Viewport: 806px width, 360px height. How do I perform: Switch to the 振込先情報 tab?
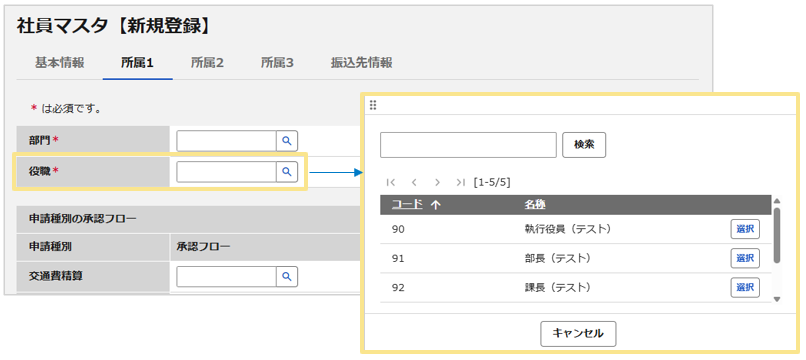click(x=361, y=63)
